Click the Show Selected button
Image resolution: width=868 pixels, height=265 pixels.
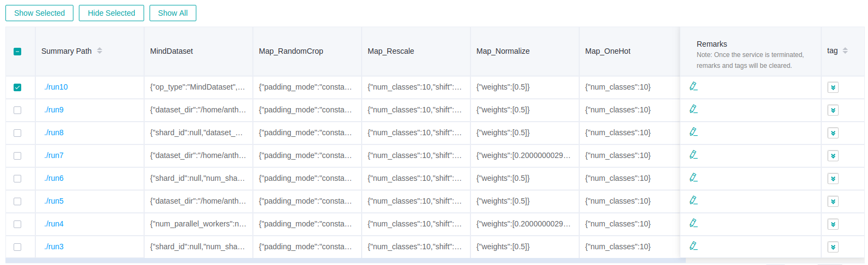tap(39, 13)
